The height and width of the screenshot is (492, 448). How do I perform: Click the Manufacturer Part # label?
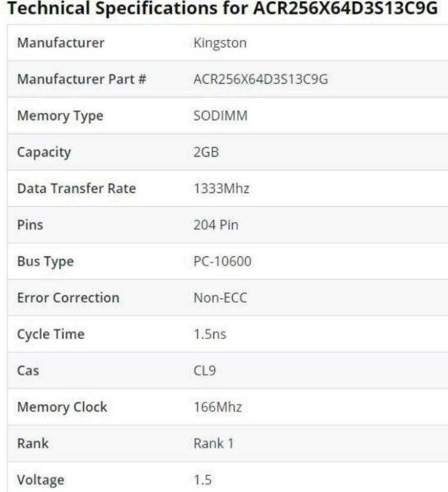pyautogui.click(x=81, y=80)
